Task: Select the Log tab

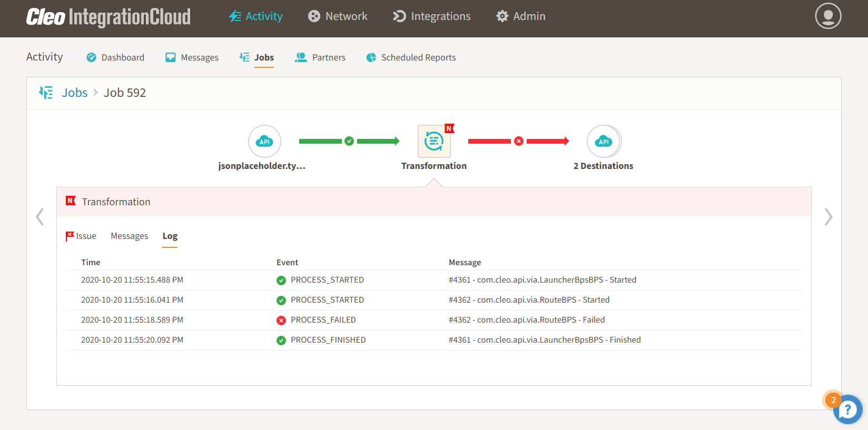Action: [170, 236]
